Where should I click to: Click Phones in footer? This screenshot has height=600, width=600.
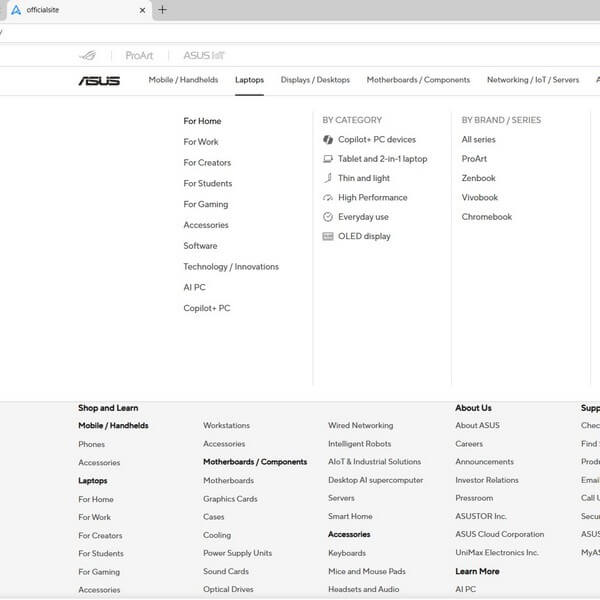91,444
